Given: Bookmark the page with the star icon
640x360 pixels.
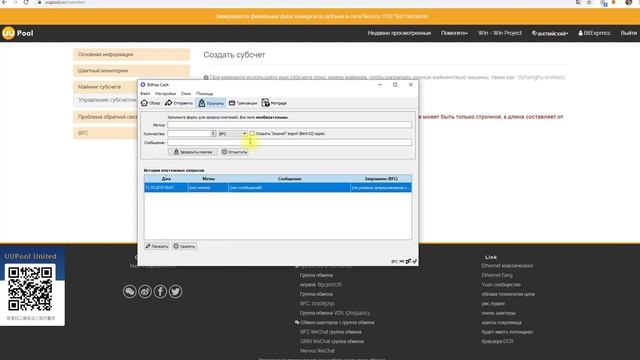Looking at the screenshot, I should pos(589,2).
